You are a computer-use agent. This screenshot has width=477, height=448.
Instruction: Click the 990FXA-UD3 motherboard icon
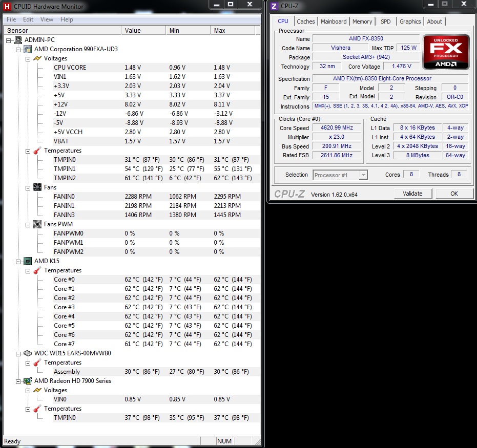click(28, 49)
